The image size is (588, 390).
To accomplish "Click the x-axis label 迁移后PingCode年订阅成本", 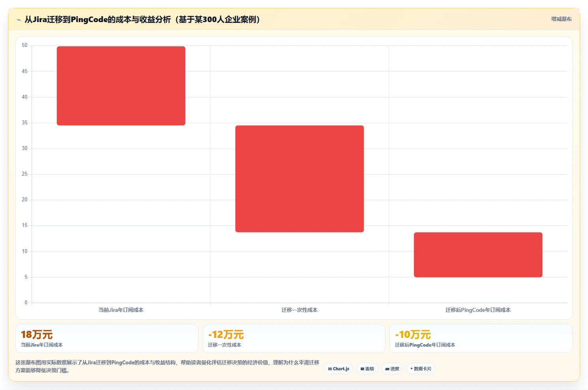I will pos(478,310).
